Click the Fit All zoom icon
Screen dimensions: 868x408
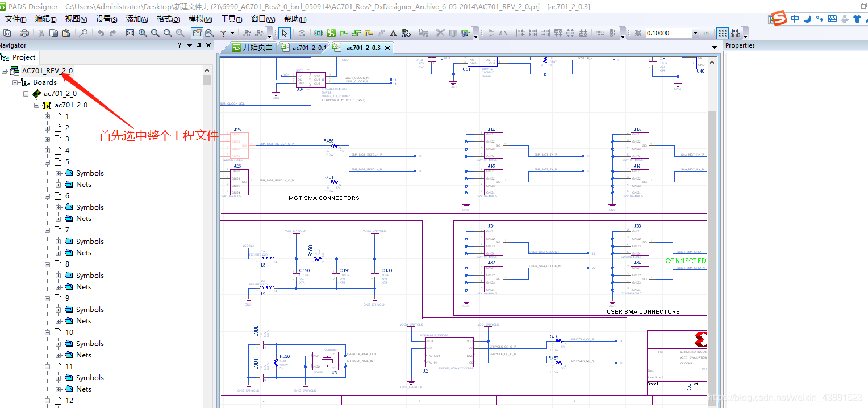[130, 33]
